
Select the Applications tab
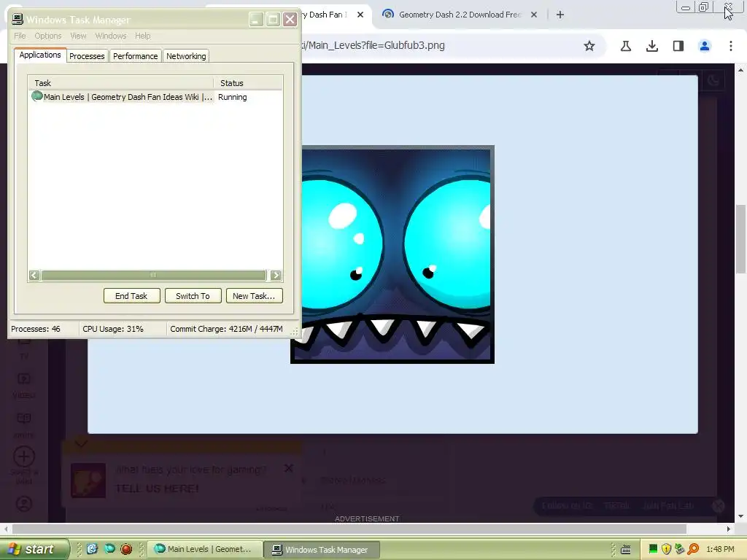(40, 55)
